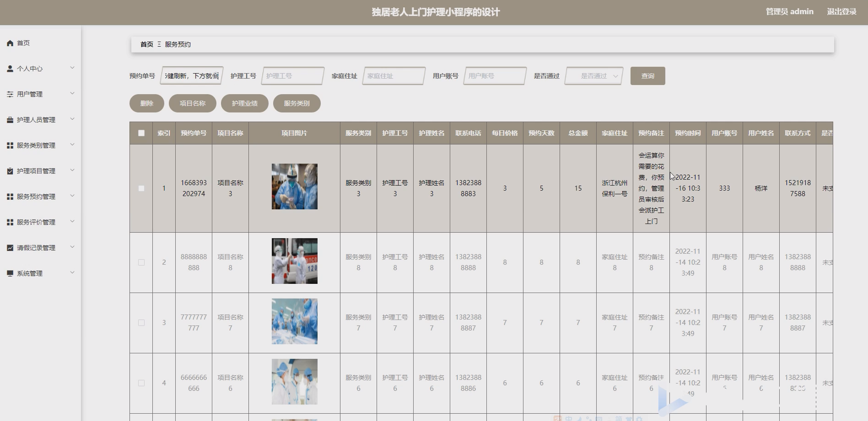The width and height of the screenshot is (868, 421).
Task: Expand the 用户管理 menu chevron
Action: 72,94
